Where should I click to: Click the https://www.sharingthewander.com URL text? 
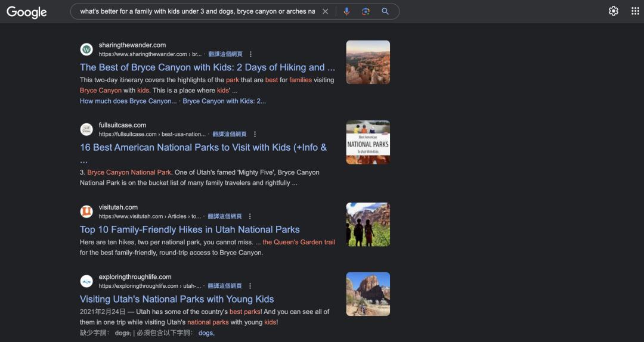tap(150, 54)
